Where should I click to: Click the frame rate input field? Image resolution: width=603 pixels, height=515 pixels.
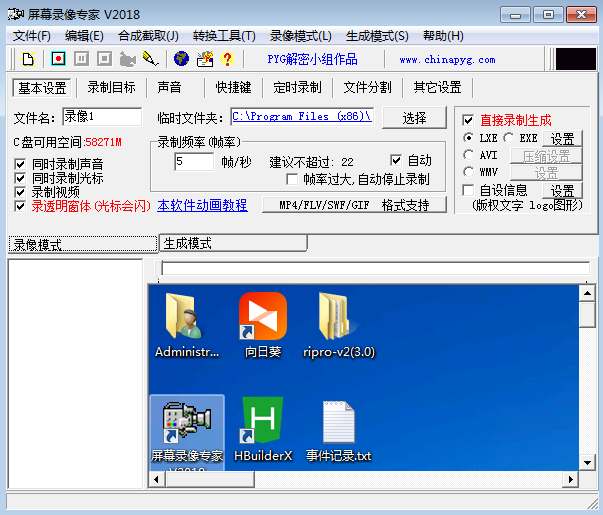point(194,162)
